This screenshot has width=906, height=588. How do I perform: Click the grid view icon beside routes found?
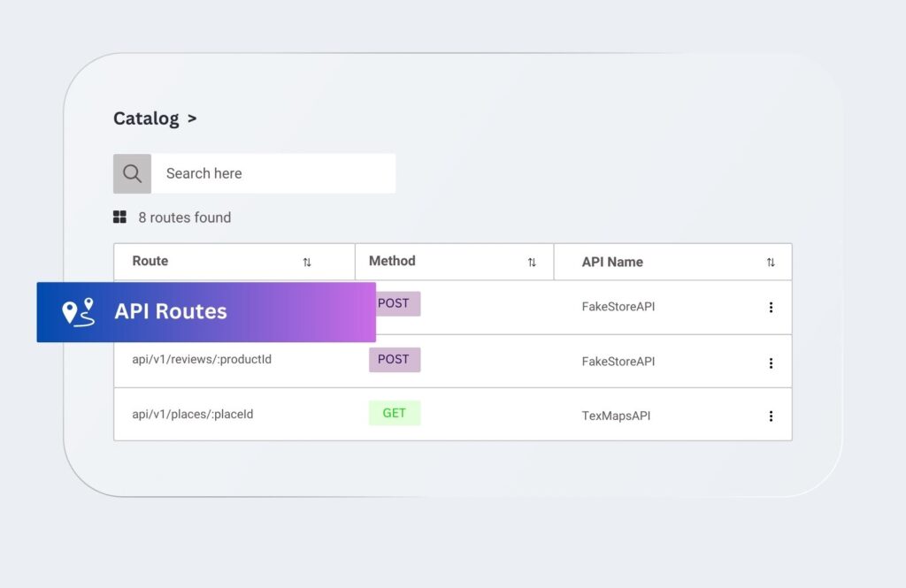click(119, 218)
